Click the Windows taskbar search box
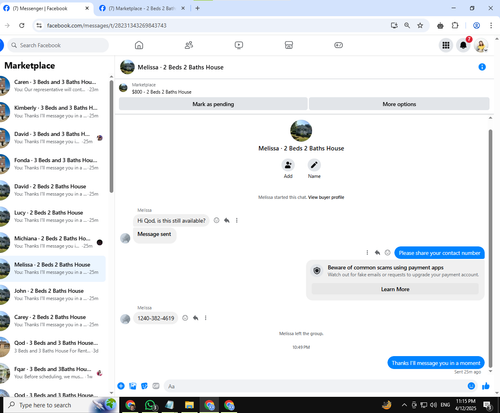Viewport: 500px width, 413px height. click(x=60, y=405)
